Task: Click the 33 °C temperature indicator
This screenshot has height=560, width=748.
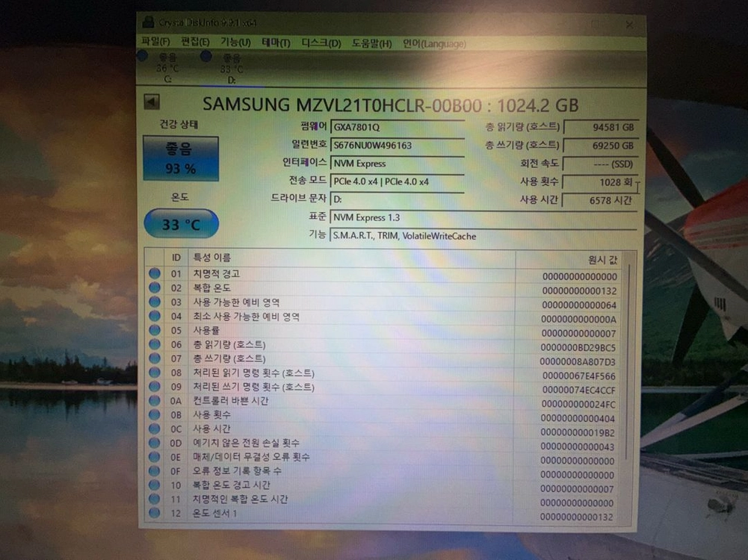Action: pos(182,223)
